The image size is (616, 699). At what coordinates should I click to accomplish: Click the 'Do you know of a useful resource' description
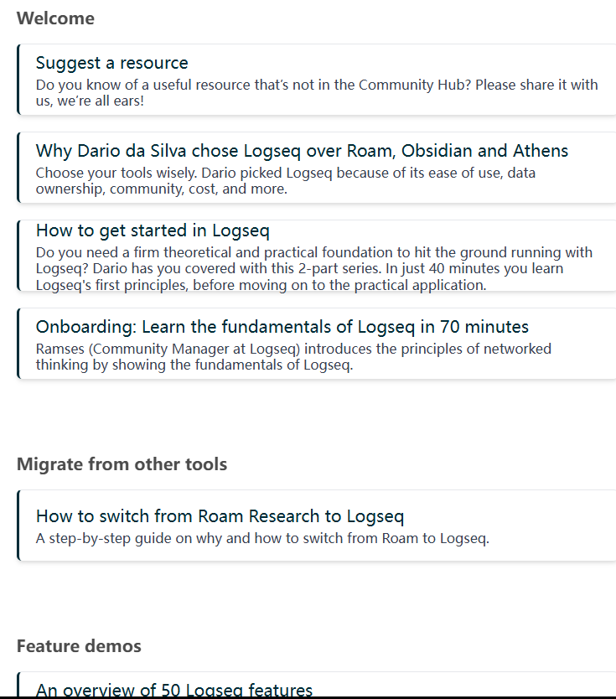(317, 92)
